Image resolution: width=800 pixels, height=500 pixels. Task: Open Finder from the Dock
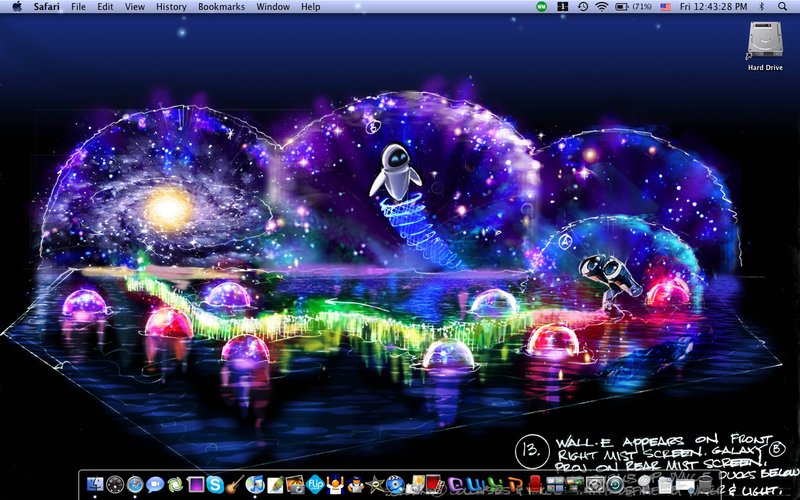click(x=95, y=484)
